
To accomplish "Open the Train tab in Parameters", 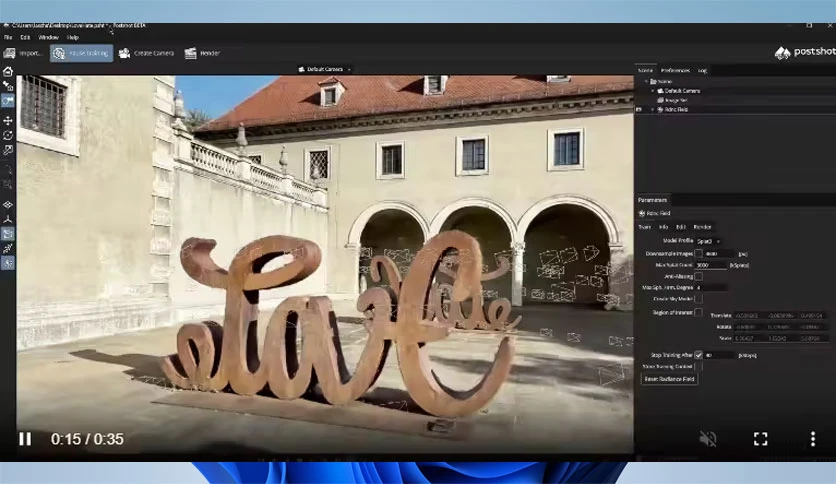I will [x=645, y=227].
